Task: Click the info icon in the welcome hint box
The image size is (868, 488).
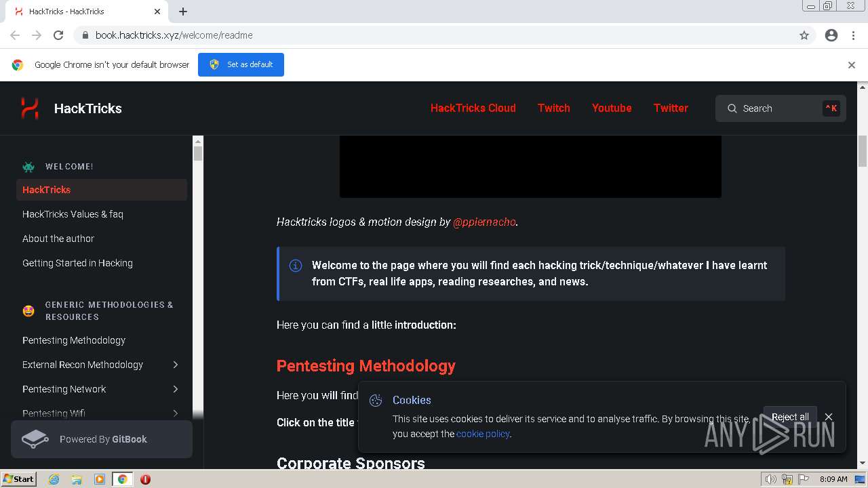Action: pos(296,266)
